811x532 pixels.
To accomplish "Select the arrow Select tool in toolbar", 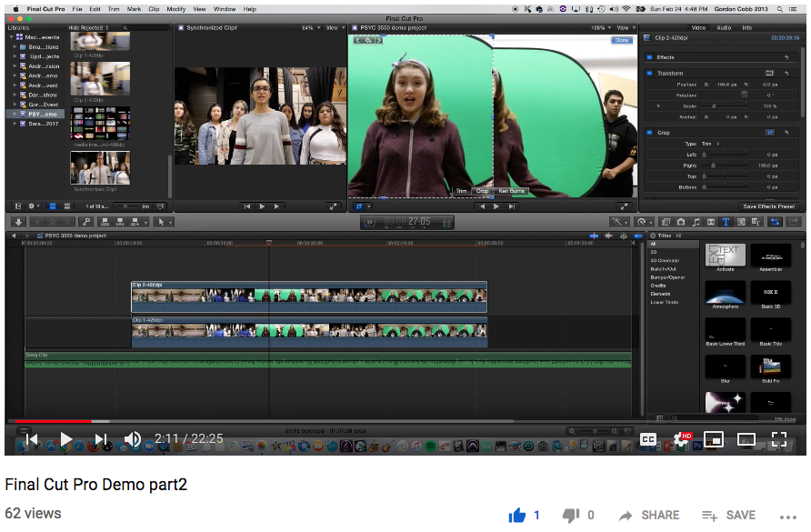I will (161, 222).
